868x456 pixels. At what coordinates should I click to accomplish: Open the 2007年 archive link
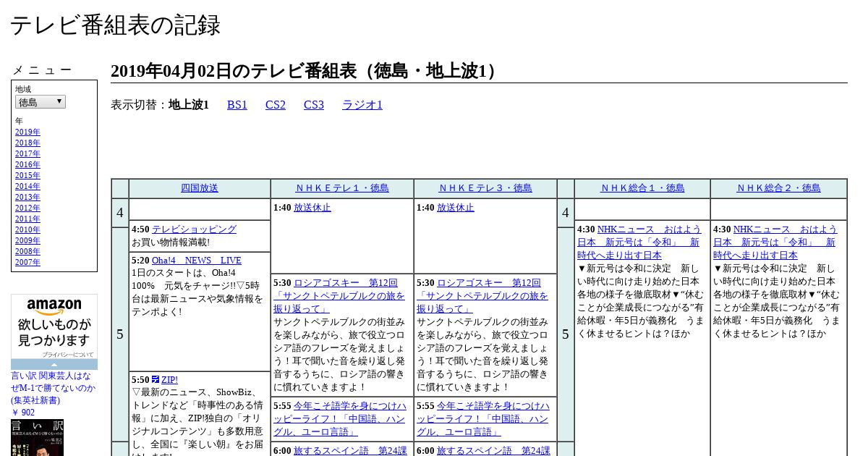coord(27,263)
